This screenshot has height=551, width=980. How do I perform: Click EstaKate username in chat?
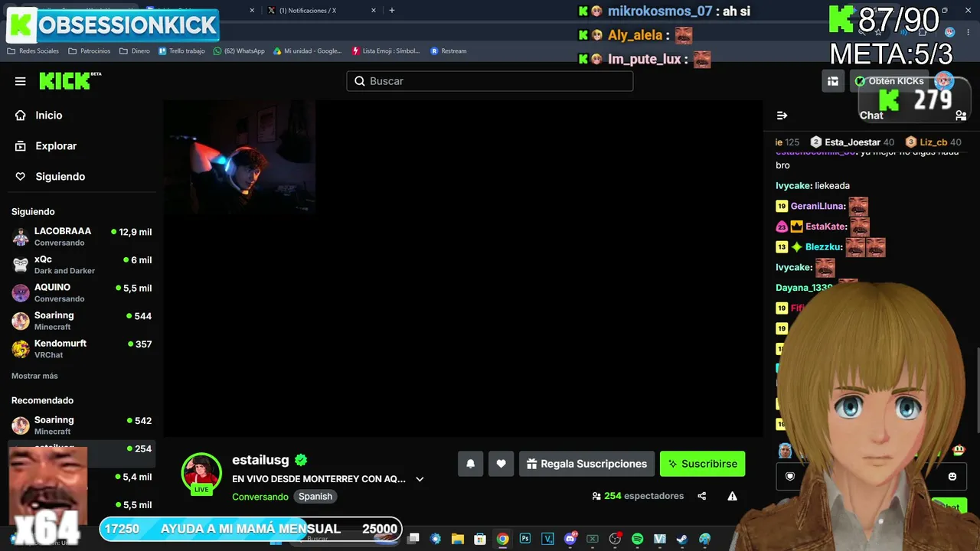point(826,227)
